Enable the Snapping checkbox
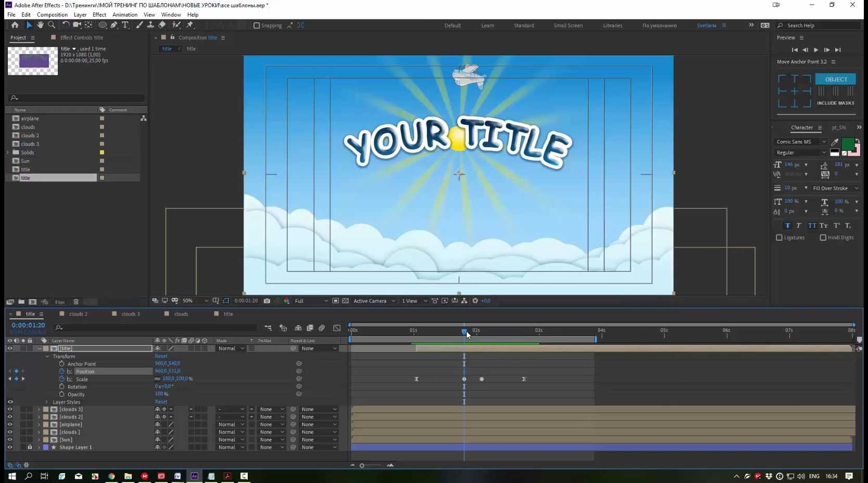This screenshot has width=868, height=483. coord(257,25)
